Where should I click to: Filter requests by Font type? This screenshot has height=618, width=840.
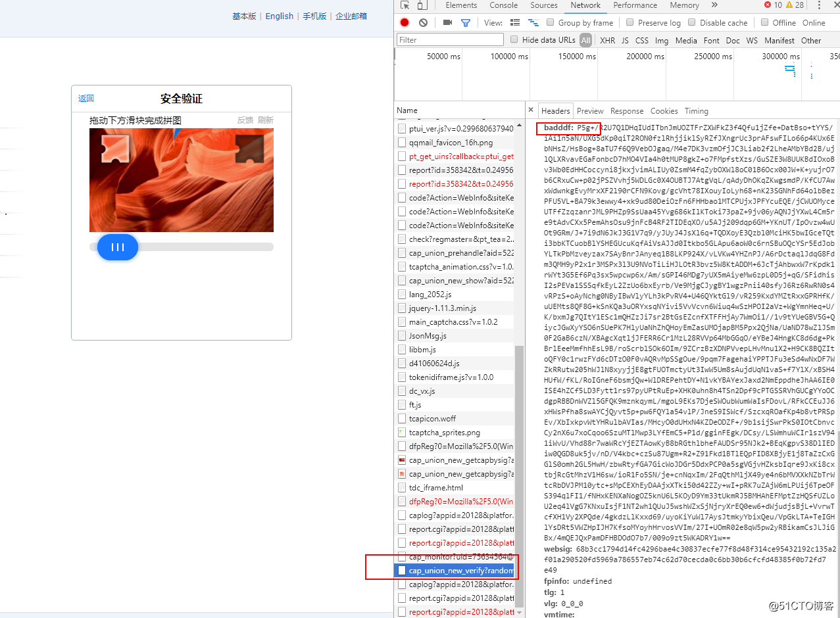(x=712, y=40)
